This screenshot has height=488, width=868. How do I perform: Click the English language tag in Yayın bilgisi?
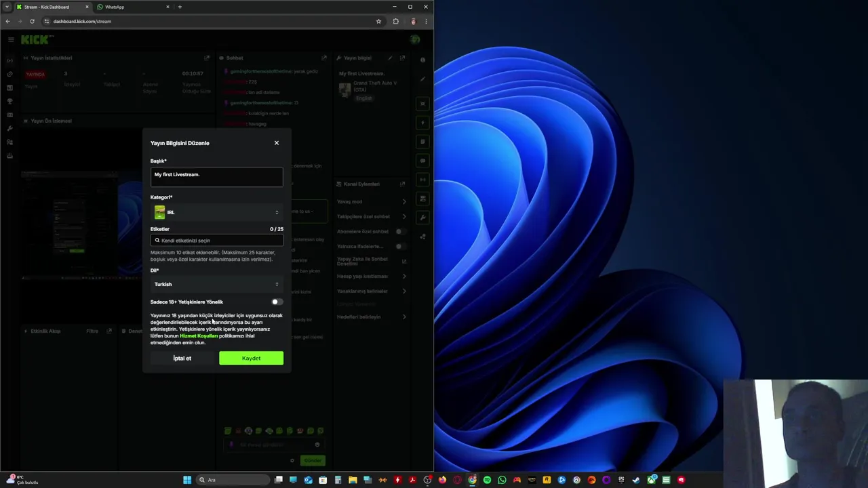[364, 98]
